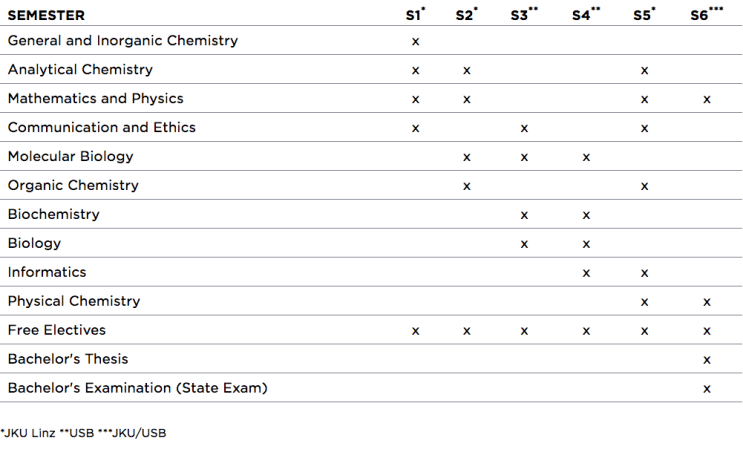Click the JKU Linz footnote text

[28, 433]
